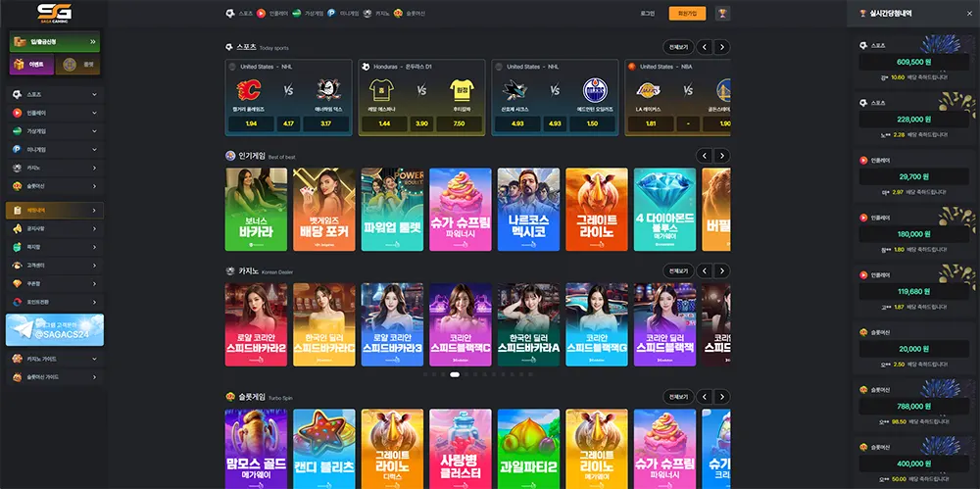Open the 슬롯머신 sidebar item arrow

[x=94, y=186]
